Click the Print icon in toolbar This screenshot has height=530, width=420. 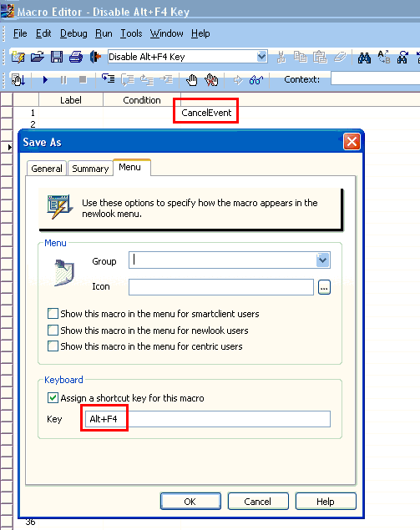click(76, 57)
